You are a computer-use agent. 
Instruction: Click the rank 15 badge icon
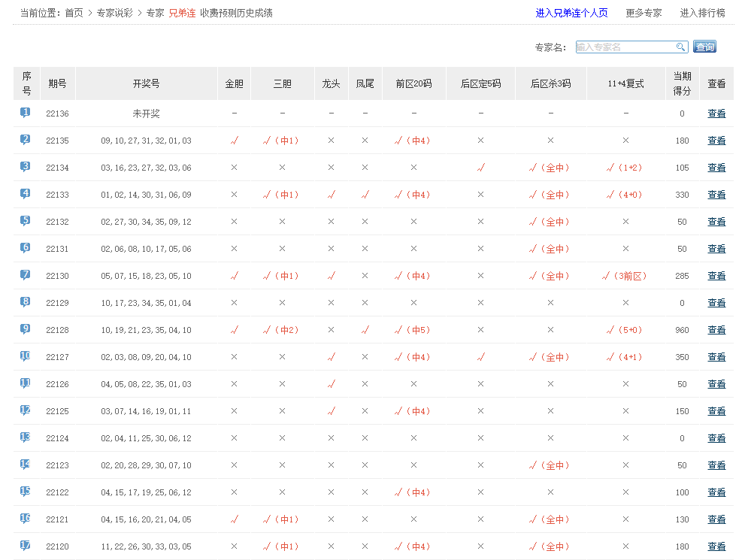[26, 492]
